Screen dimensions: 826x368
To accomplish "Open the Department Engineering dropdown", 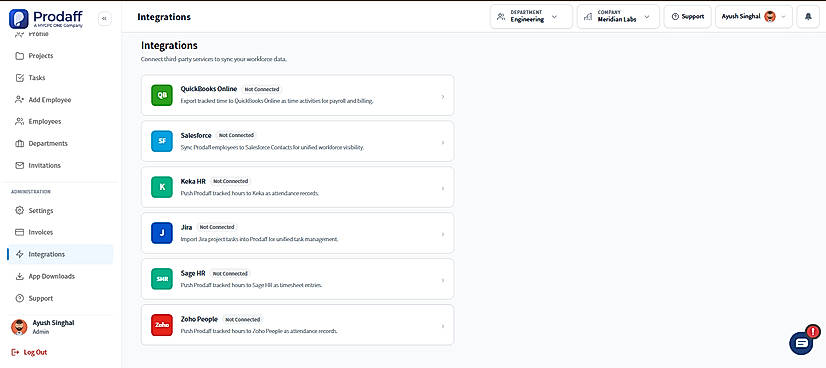I will [x=531, y=17].
